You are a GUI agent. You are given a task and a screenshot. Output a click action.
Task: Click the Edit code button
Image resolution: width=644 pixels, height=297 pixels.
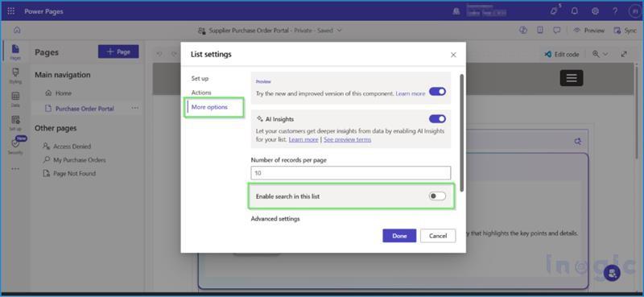click(561, 54)
